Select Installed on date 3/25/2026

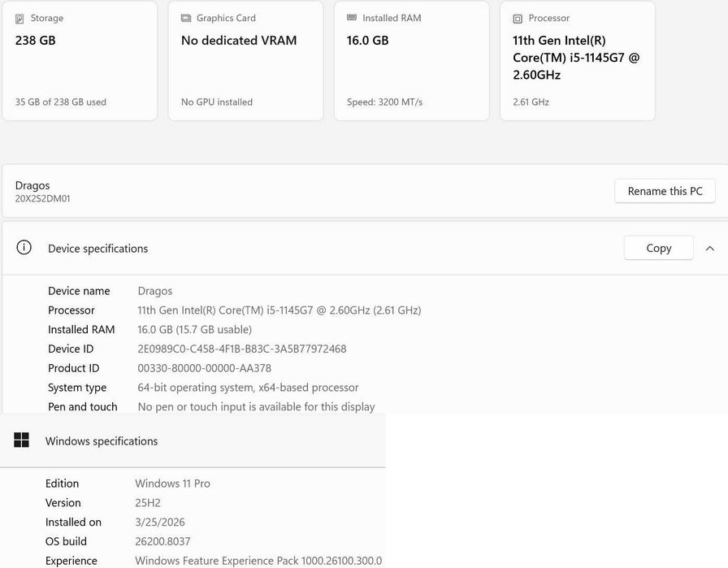click(160, 522)
